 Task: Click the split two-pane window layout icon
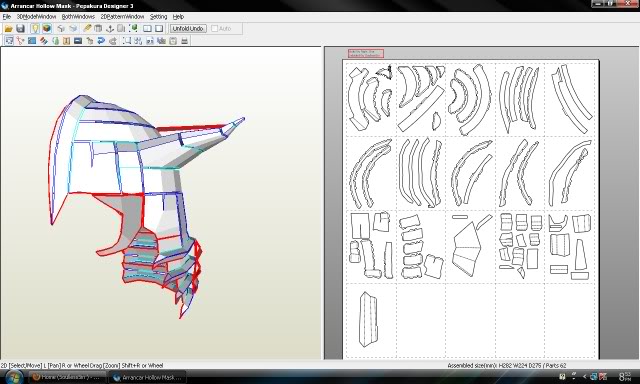coord(147,29)
